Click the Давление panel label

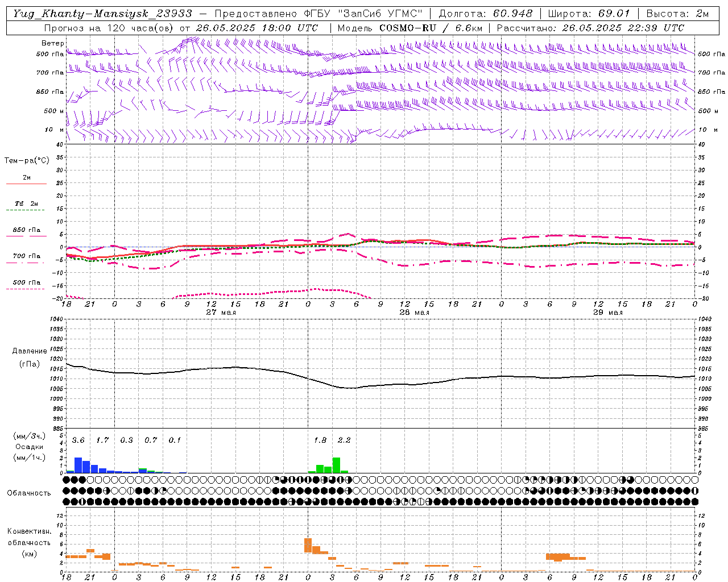point(30,351)
